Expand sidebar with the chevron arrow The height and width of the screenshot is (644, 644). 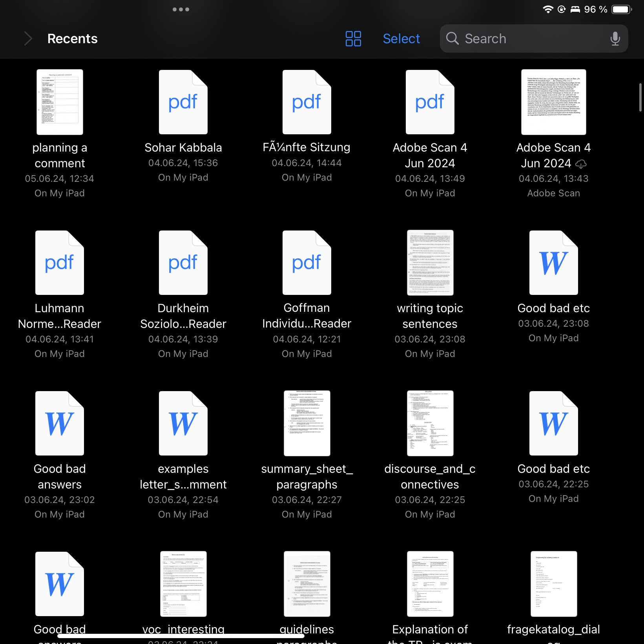click(x=28, y=38)
